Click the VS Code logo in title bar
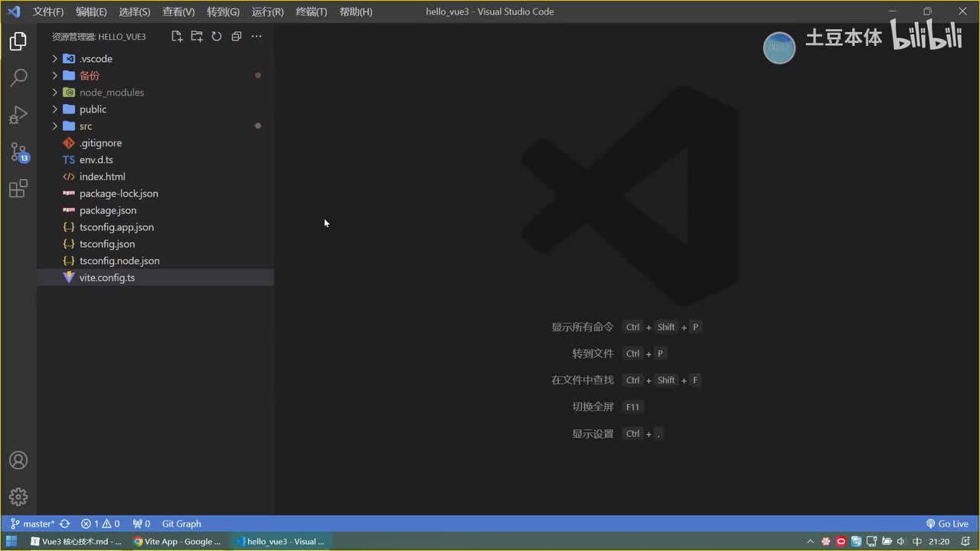The height and width of the screenshot is (551, 980). click(x=13, y=11)
